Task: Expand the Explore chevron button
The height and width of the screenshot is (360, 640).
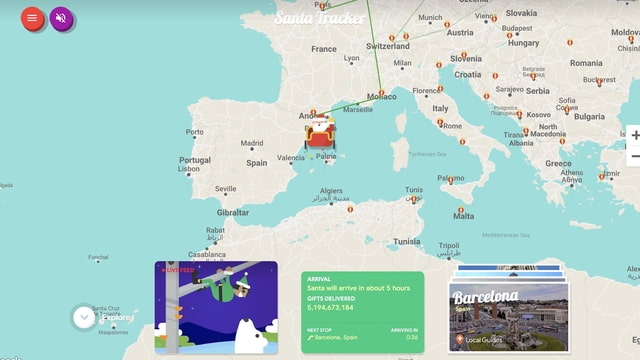Action: 84,317
